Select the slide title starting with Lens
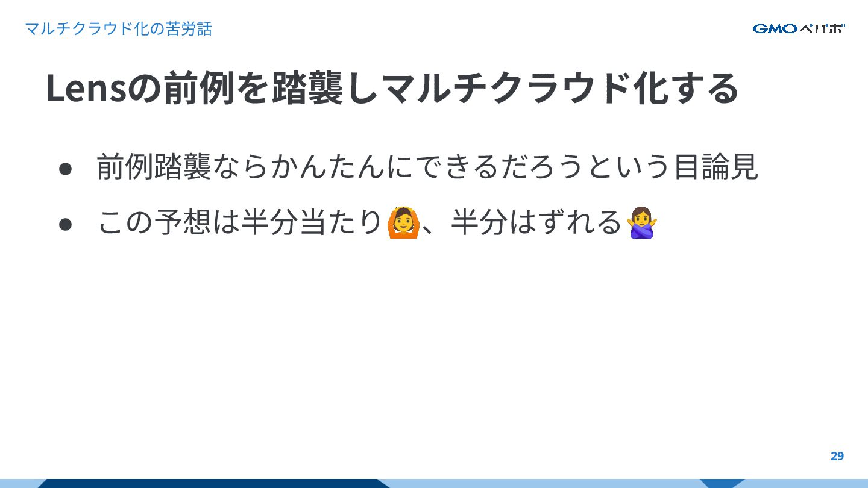This screenshot has height=488, width=868. pos(392,88)
